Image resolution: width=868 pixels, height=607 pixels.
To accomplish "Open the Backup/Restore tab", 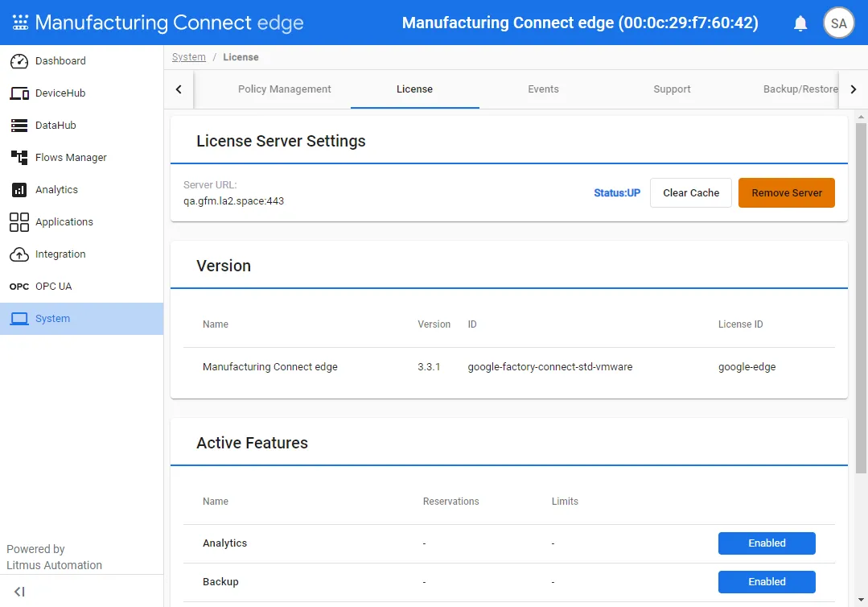I will point(800,89).
